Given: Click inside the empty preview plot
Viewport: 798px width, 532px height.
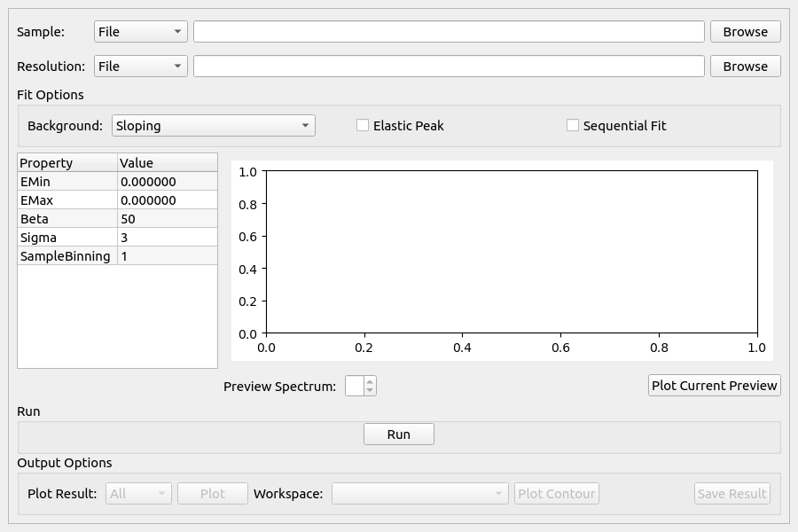Looking at the screenshot, I should point(512,253).
